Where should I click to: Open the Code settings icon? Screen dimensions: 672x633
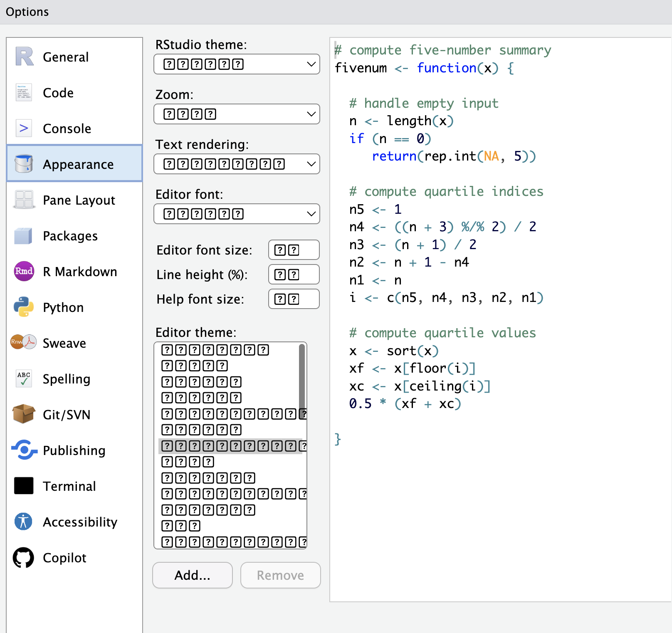point(24,92)
